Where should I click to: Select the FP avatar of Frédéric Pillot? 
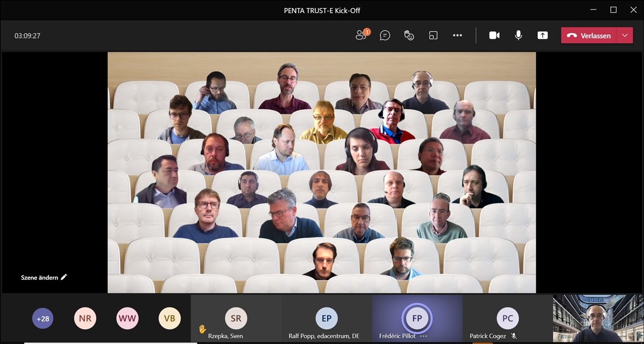click(x=417, y=318)
